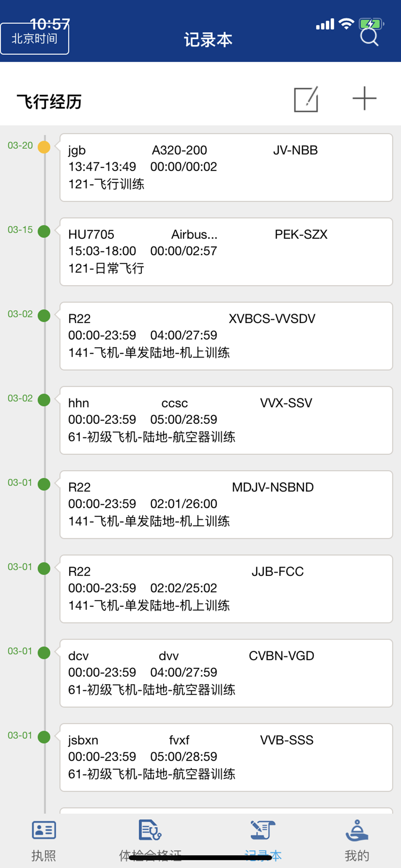This screenshot has height=868, width=401.
Task: Select the 记录本 logbook tab icon
Action: (x=263, y=830)
